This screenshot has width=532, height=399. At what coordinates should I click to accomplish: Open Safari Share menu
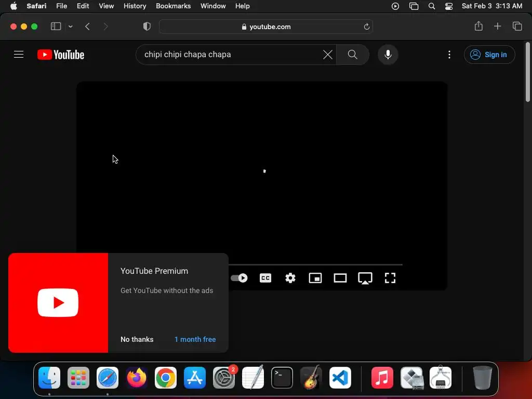coord(478,26)
